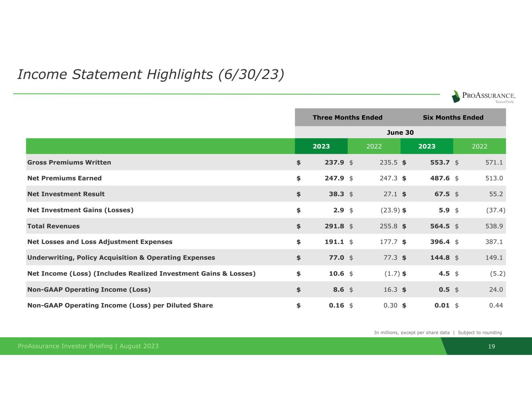This screenshot has width=532, height=411.
Task: Select the Net Investment Result label
Action: point(66,194)
